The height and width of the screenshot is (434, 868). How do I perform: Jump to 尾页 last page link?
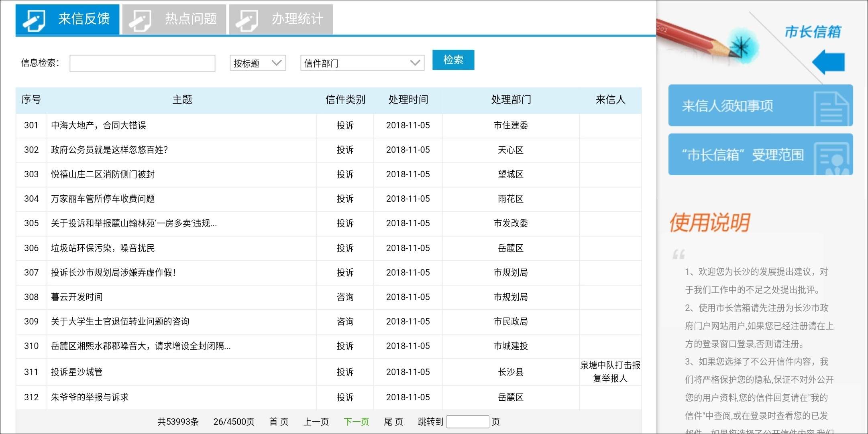coord(393,422)
